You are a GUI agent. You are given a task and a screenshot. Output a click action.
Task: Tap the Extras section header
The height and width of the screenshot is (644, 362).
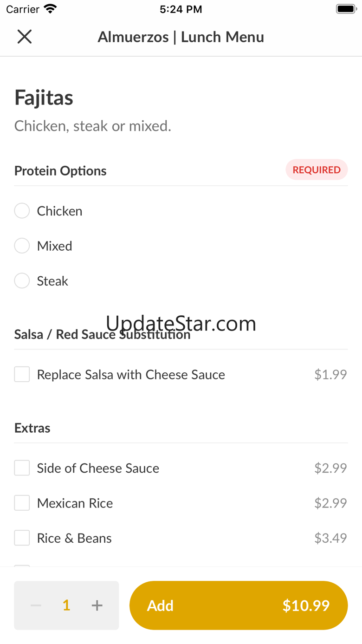pos(32,428)
